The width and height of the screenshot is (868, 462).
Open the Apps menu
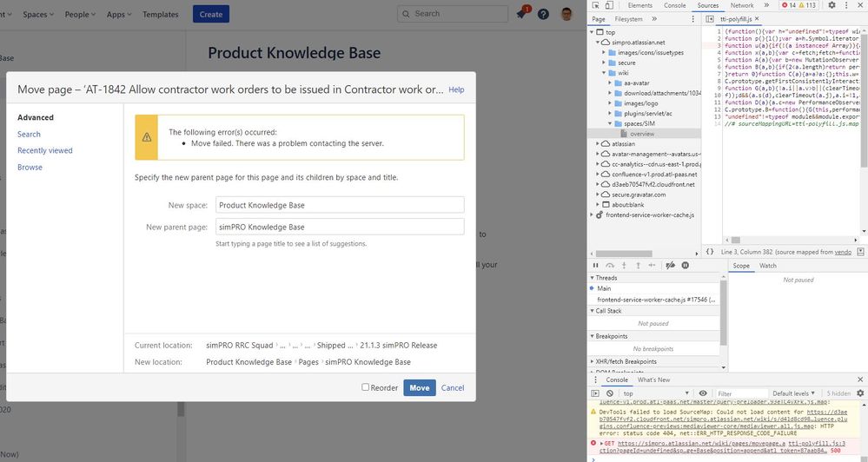(119, 15)
